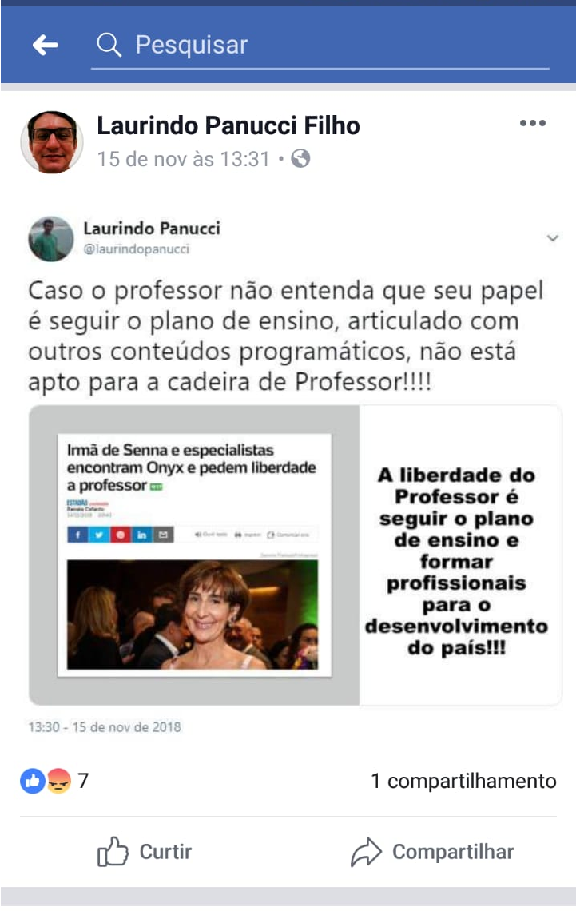Show the 1 compartilhamento list
This screenshot has height=911, width=588.
point(463,781)
